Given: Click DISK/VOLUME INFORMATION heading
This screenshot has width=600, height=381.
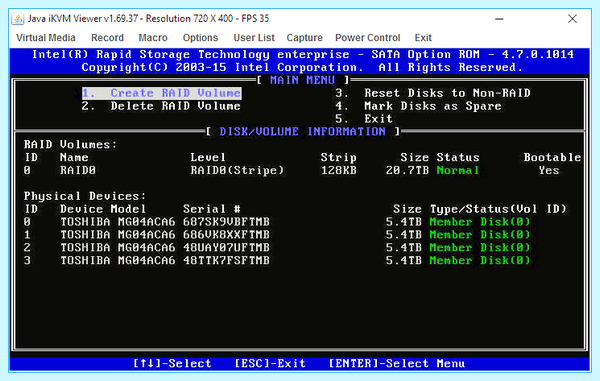Looking at the screenshot, I should pyautogui.click(x=302, y=132).
